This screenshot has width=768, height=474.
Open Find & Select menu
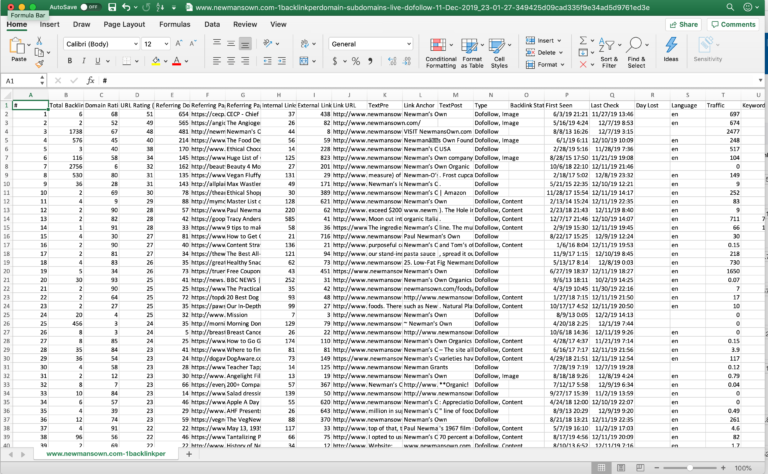point(636,52)
